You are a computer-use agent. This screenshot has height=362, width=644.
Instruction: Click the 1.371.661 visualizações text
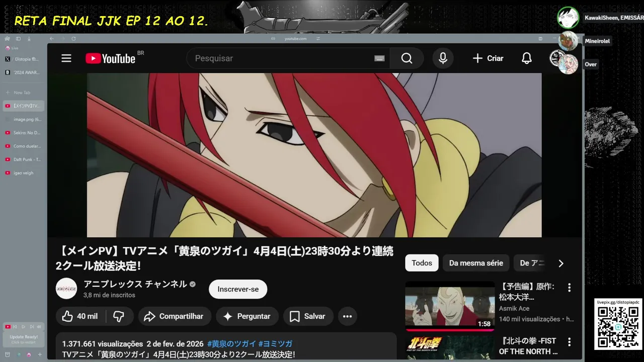tap(103, 344)
